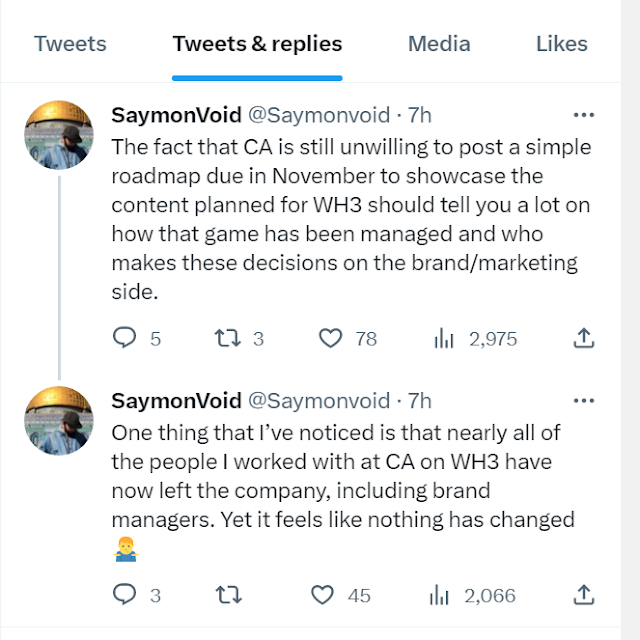Select the Tweets & replies tab
The height and width of the screenshot is (640, 640).
pos(257,44)
